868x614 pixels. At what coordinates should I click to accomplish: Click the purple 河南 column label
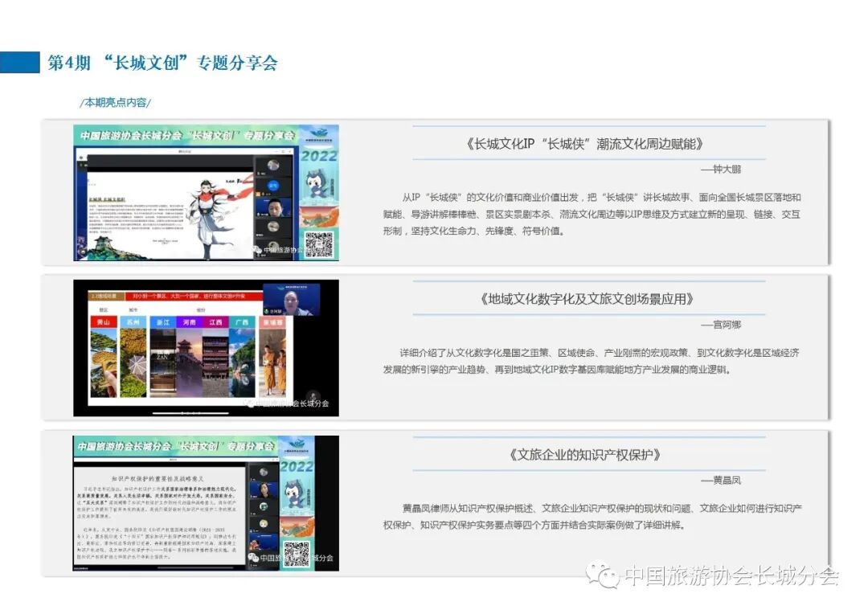(190, 321)
